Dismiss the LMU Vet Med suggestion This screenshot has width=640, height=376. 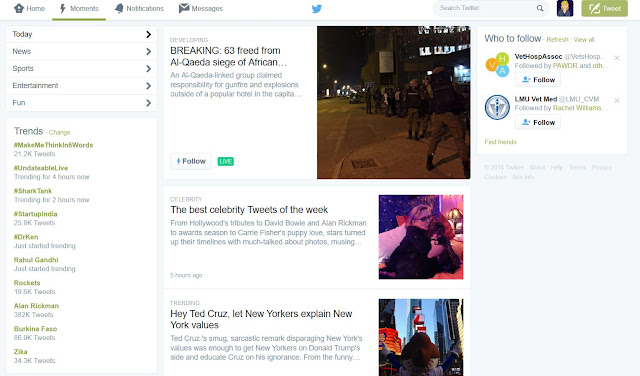617,100
